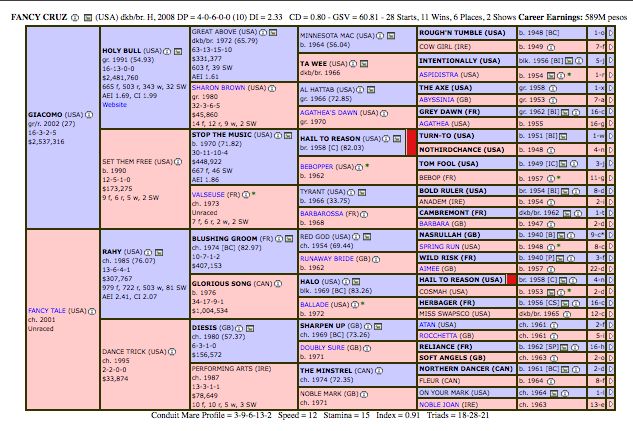Screen dimensions: 633x431
Task: Open the GIACOMO pedigree link
Action: point(45,115)
